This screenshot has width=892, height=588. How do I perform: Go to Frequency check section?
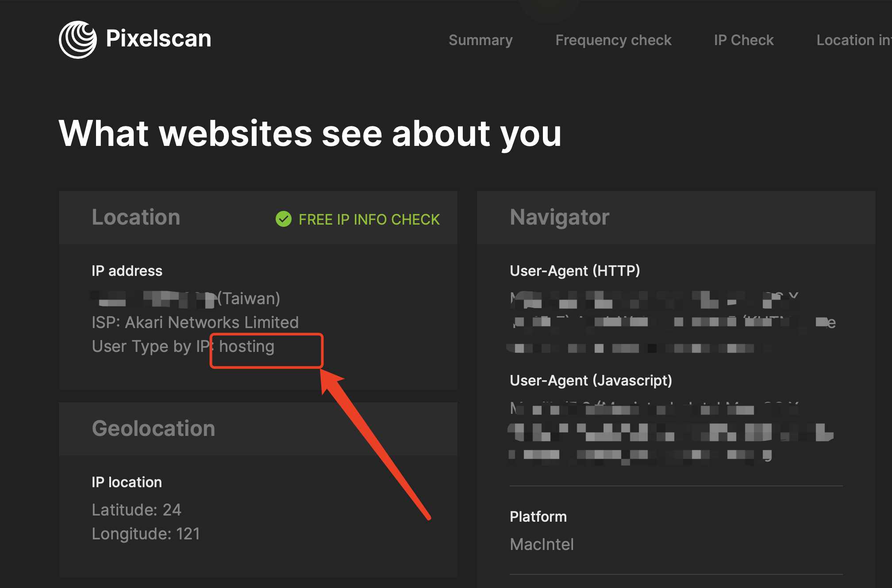613,40
